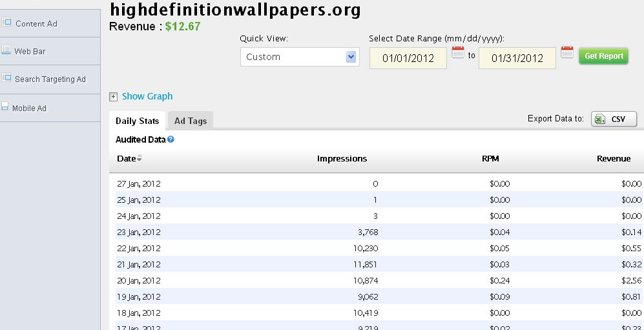Expand the graph with plus icon
This screenshot has width=644, height=330.
113,97
